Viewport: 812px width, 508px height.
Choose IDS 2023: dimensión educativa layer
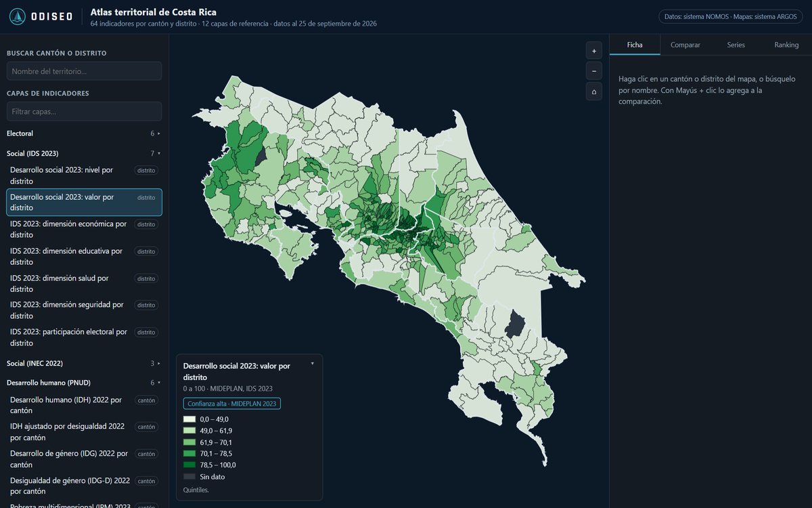point(84,256)
